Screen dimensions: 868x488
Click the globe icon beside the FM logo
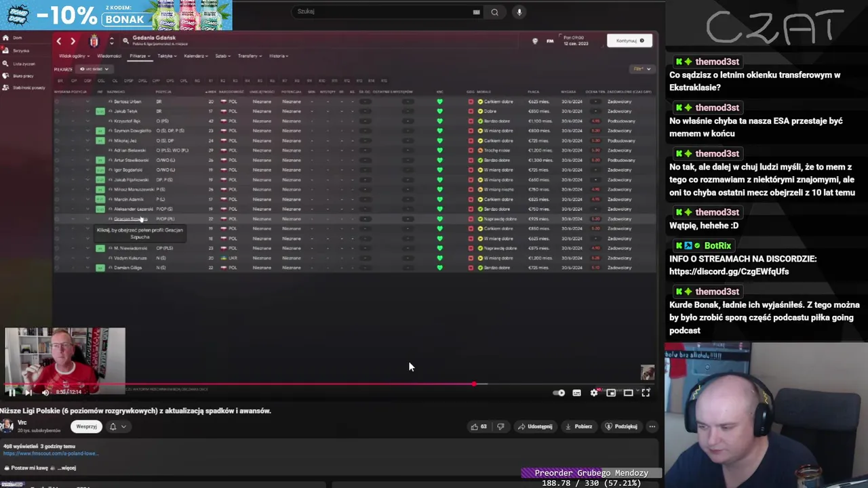point(535,41)
